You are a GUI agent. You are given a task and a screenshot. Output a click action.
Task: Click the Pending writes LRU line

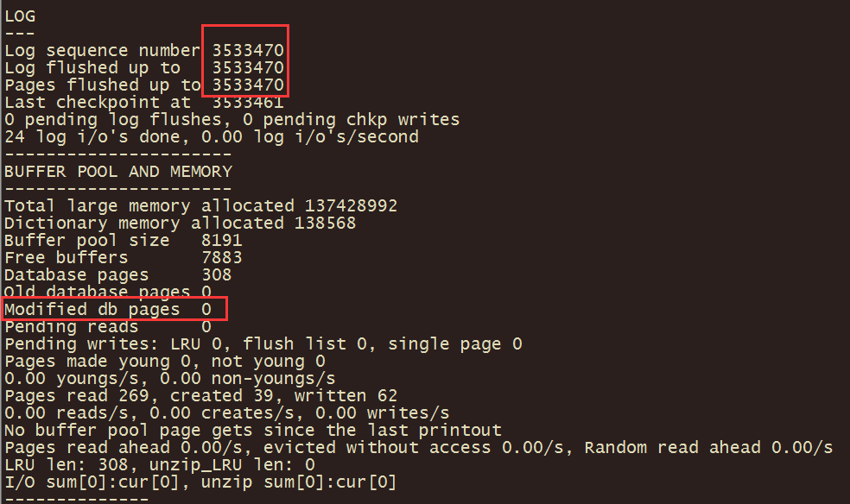[263, 344]
